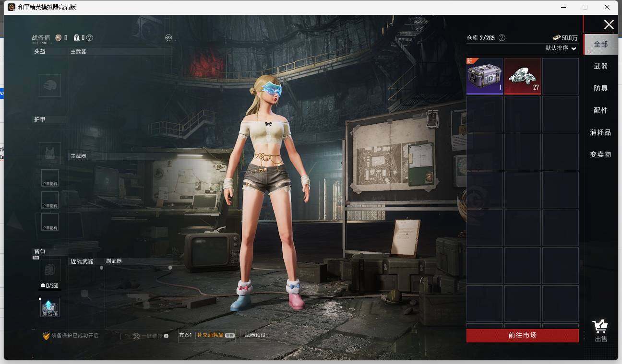Select the backpack slot icon under 背包
Screen dimensions: 622x364
coord(50,270)
